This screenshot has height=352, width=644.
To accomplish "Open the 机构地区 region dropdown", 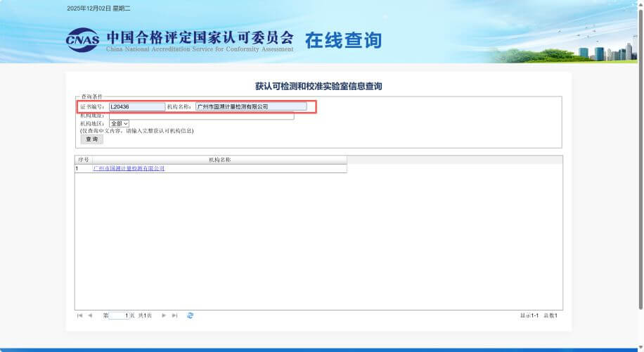I will point(119,123).
